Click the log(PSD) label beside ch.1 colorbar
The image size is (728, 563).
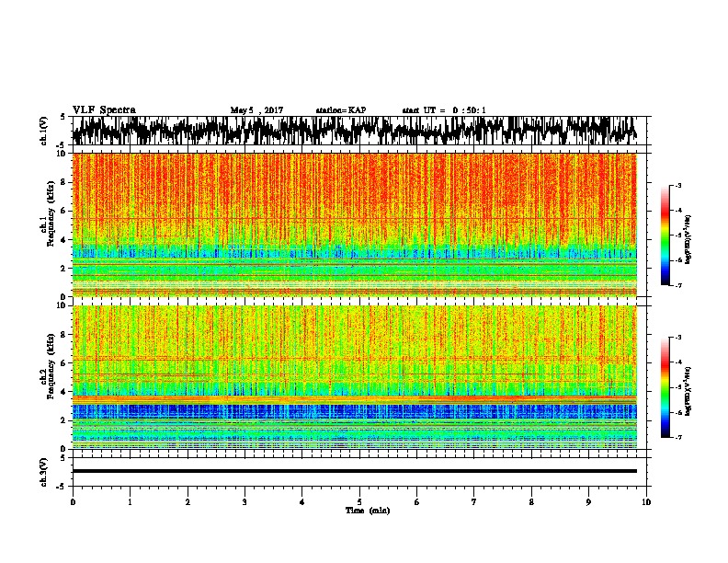point(688,239)
